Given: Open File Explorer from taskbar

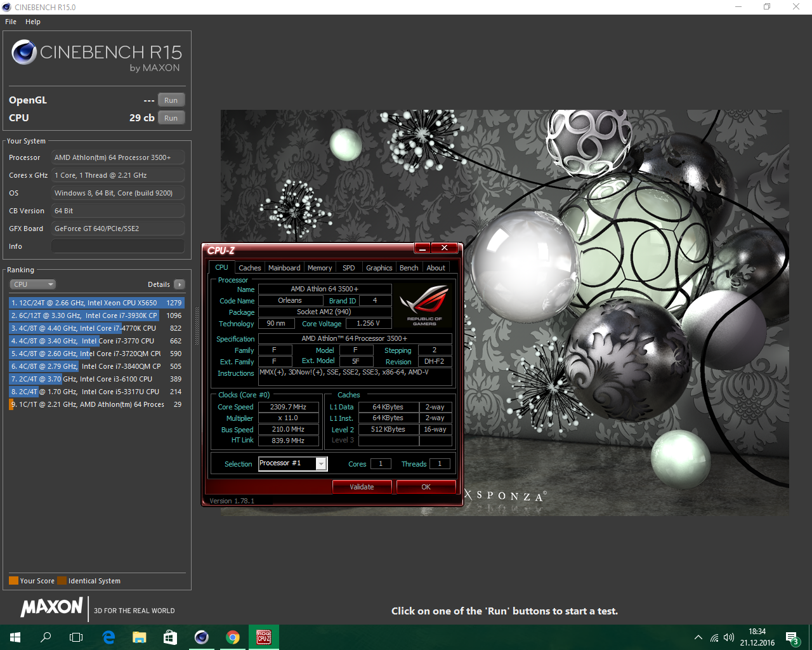Looking at the screenshot, I should tap(140, 637).
